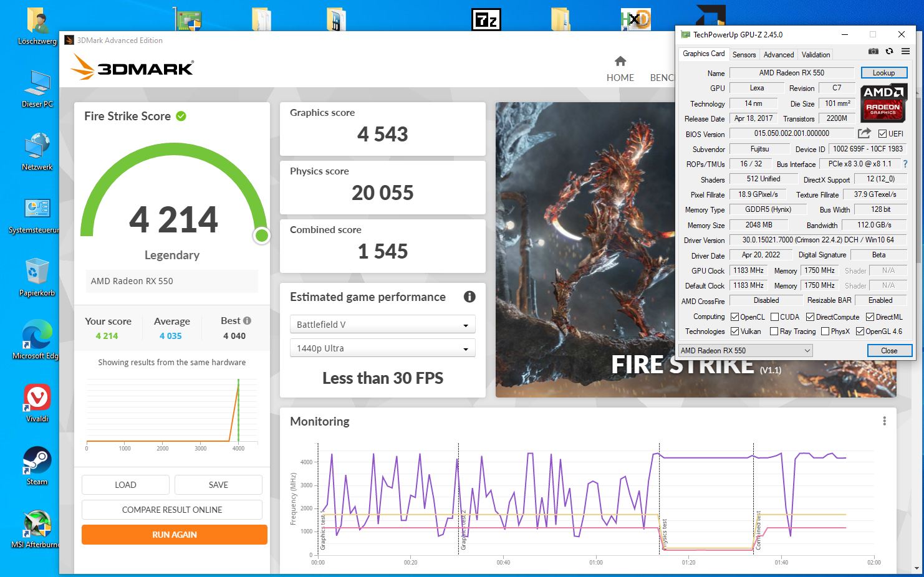Switch to the Graphics Card tab
Screen dimensions: 924x577
point(703,54)
